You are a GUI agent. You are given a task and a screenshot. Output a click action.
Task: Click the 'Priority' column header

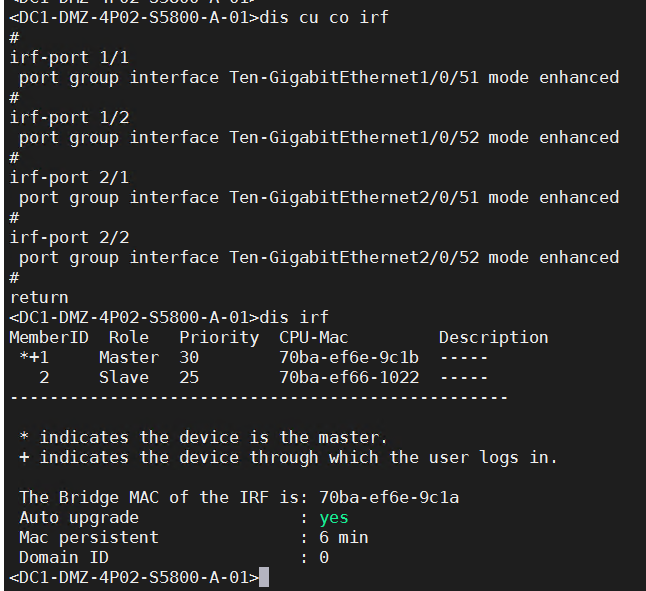point(219,337)
